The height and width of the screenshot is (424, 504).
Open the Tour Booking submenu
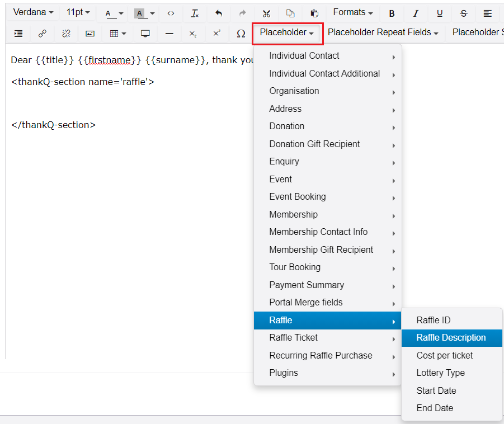click(x=328, y=267)
